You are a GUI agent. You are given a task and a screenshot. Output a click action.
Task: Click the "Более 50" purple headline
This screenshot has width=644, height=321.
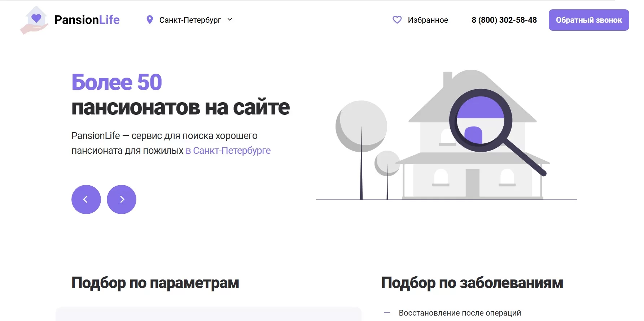117,82
